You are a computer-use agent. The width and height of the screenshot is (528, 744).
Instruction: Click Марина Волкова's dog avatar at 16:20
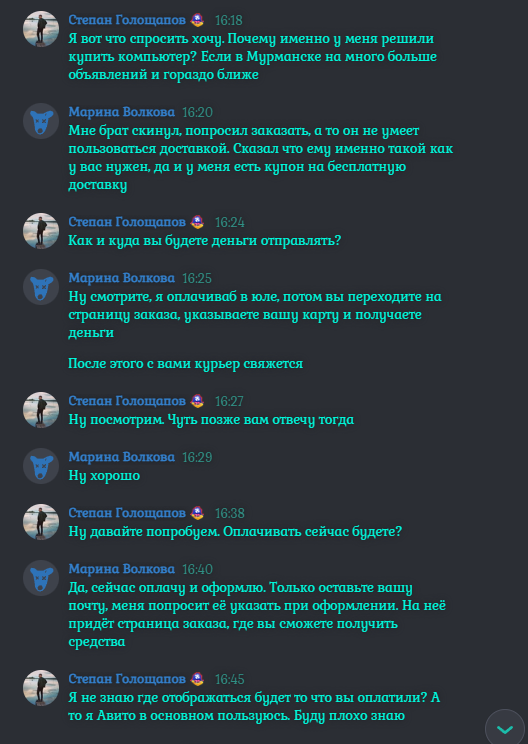[x=41, y=121]
